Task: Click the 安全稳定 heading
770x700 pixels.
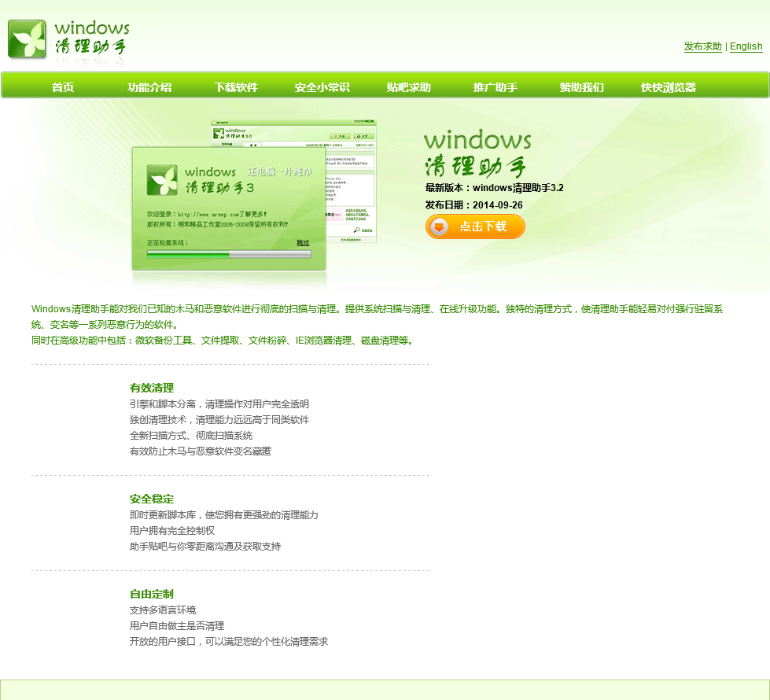Action: pos(151,499)
